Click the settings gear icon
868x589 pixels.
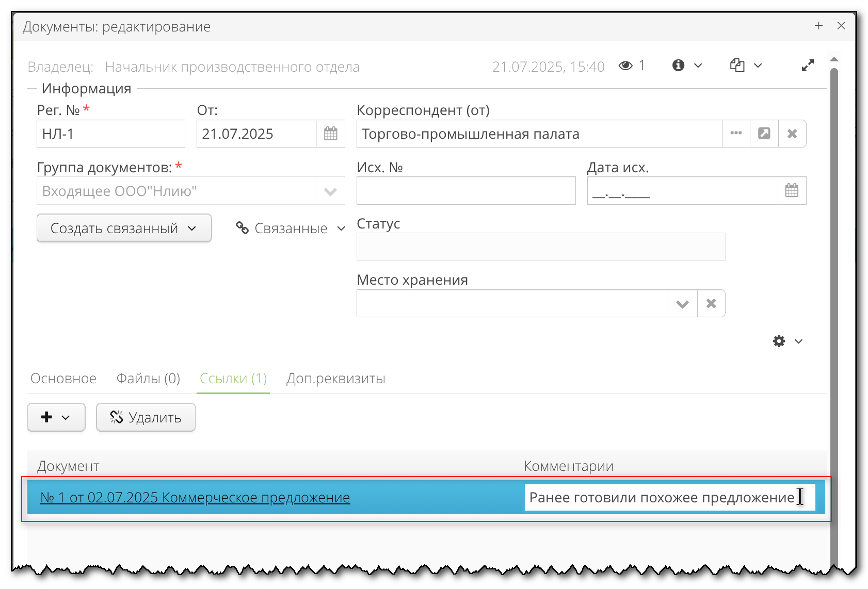pos(779,341)
